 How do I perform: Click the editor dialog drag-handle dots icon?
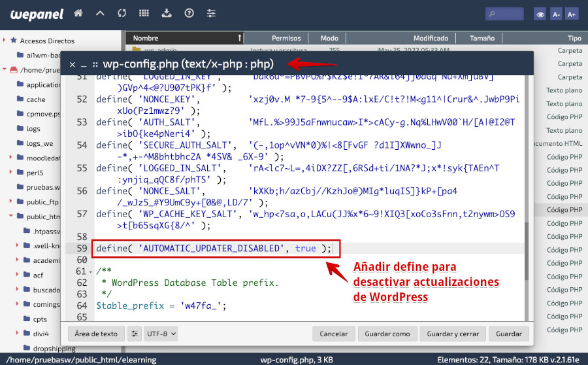tap(95, 65)
